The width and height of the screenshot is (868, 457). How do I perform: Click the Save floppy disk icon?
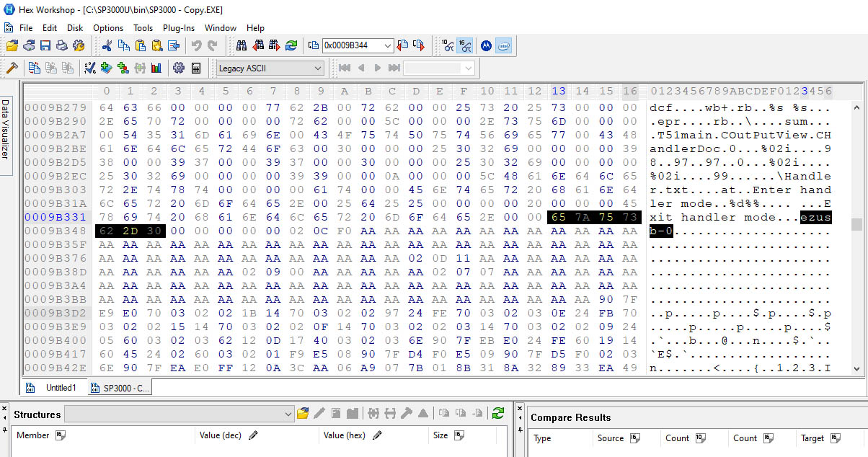point(45,45)
